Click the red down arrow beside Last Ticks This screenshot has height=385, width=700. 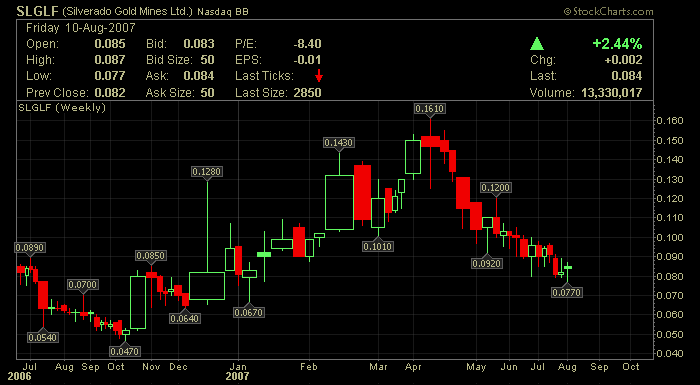click(319, 76)
